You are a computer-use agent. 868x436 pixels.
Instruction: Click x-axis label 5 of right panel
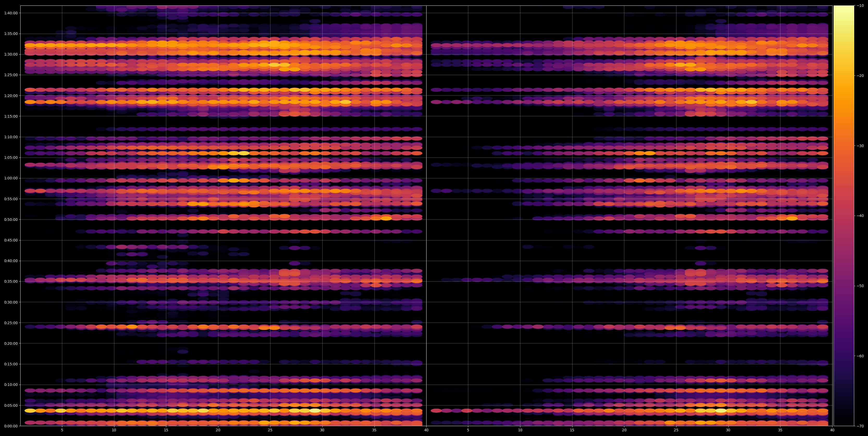point(468,430)
